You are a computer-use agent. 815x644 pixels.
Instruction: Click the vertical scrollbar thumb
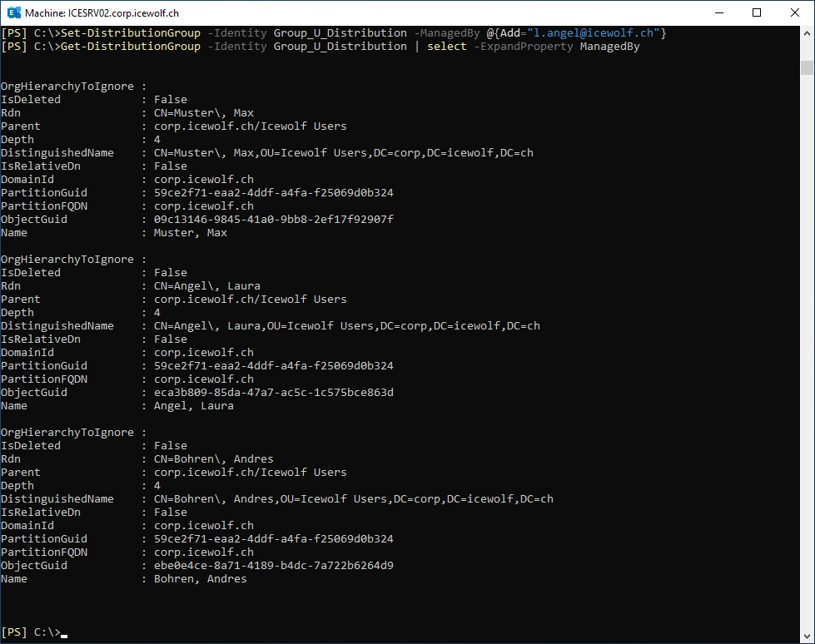808,68
